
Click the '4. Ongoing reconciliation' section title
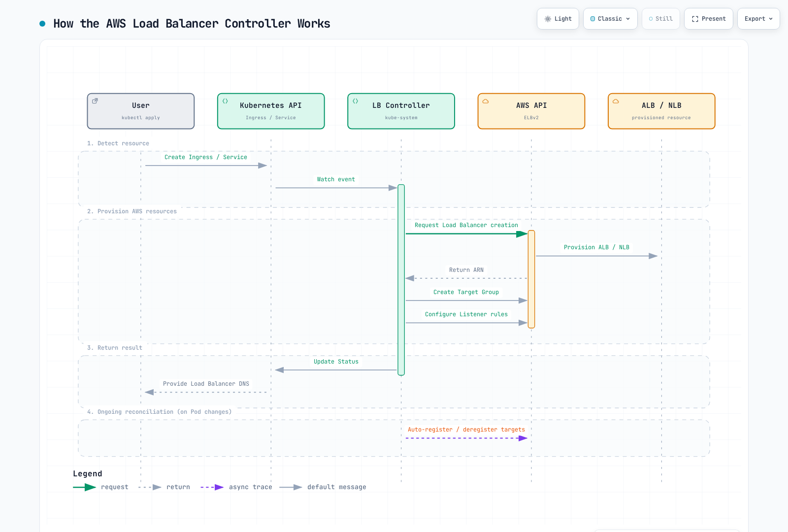coord(159,412)
